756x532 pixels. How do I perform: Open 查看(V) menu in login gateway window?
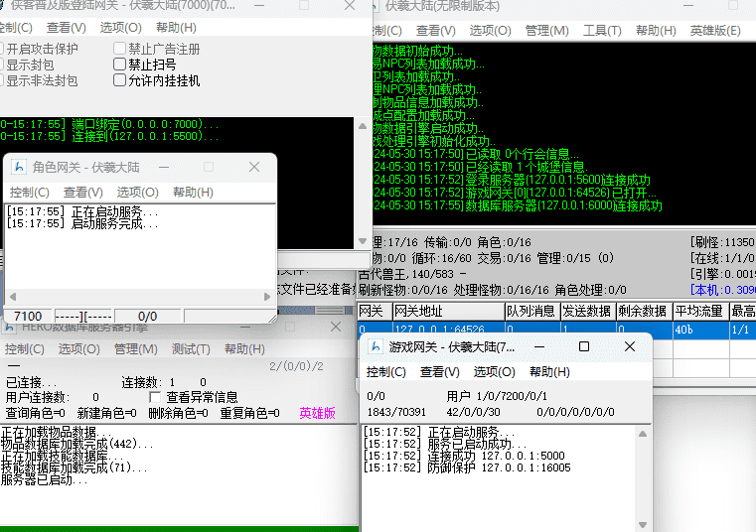66,28
